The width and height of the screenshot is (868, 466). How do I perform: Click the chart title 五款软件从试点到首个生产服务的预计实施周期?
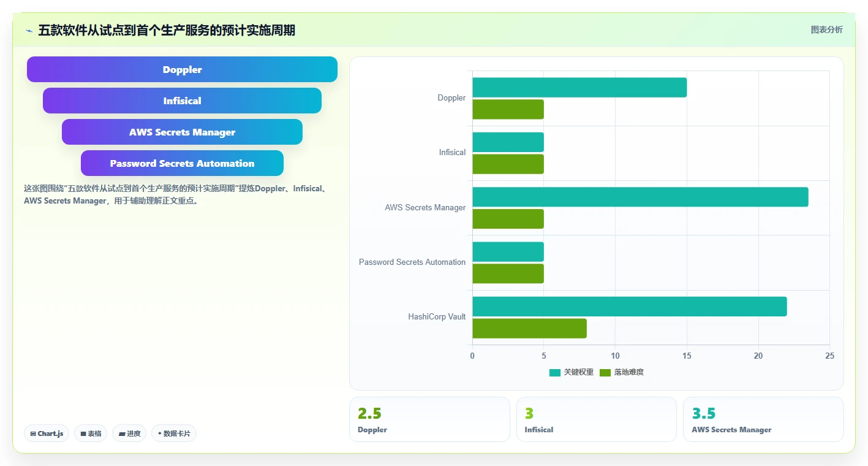[x=167, y=31]
